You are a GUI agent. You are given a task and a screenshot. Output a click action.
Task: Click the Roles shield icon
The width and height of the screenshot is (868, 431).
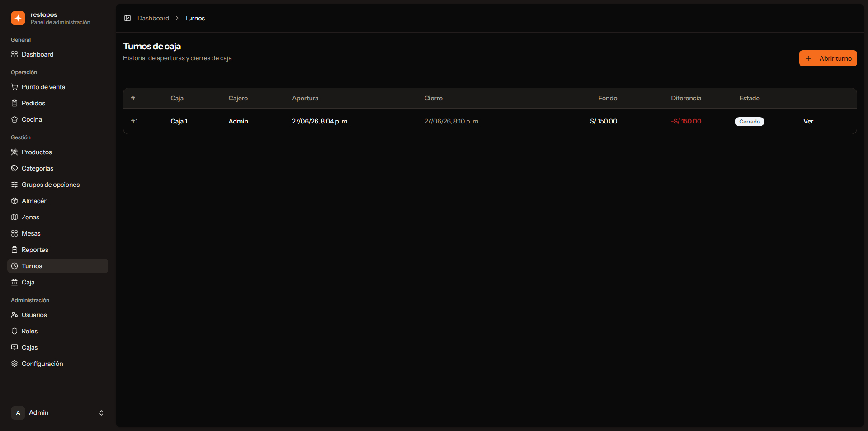click(14, 331)
